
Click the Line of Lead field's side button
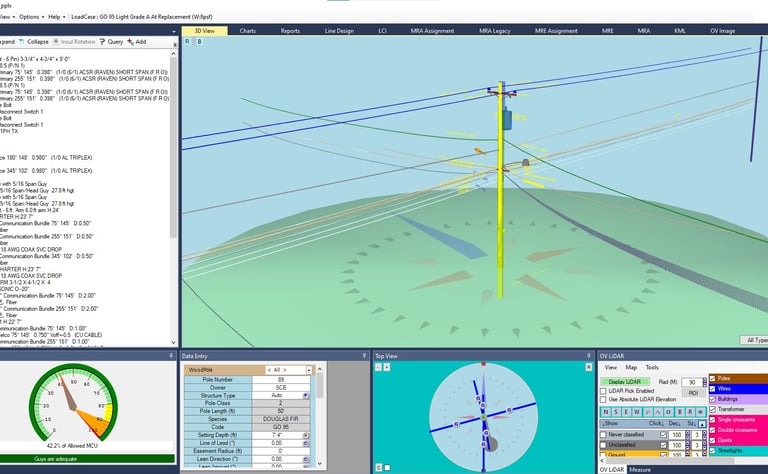pyautogui.click(x=306, y=443)
